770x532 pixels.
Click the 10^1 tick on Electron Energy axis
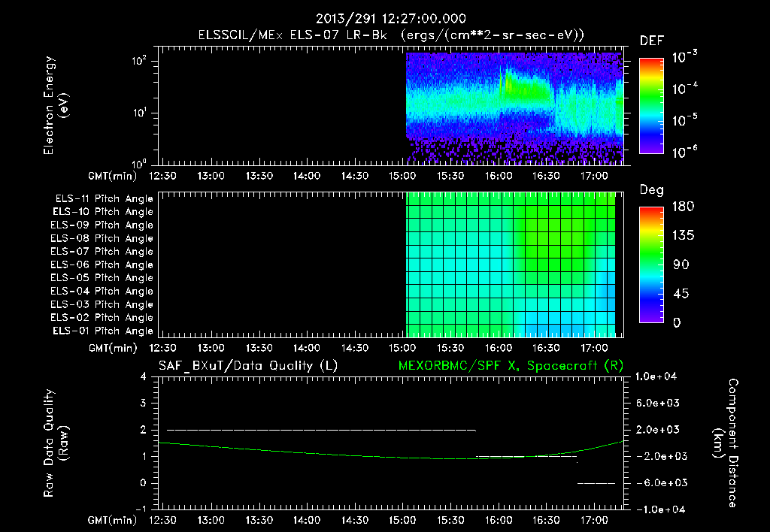point(139,113)
